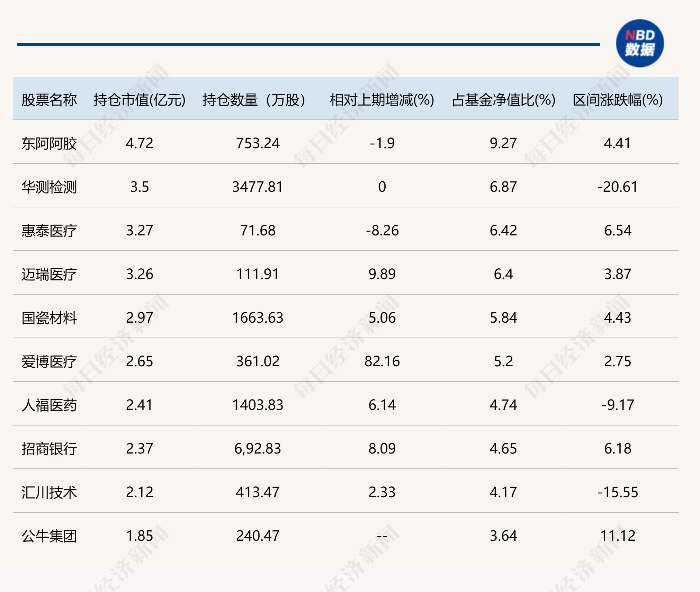Select the stock name 东阿阿胶

49,143
